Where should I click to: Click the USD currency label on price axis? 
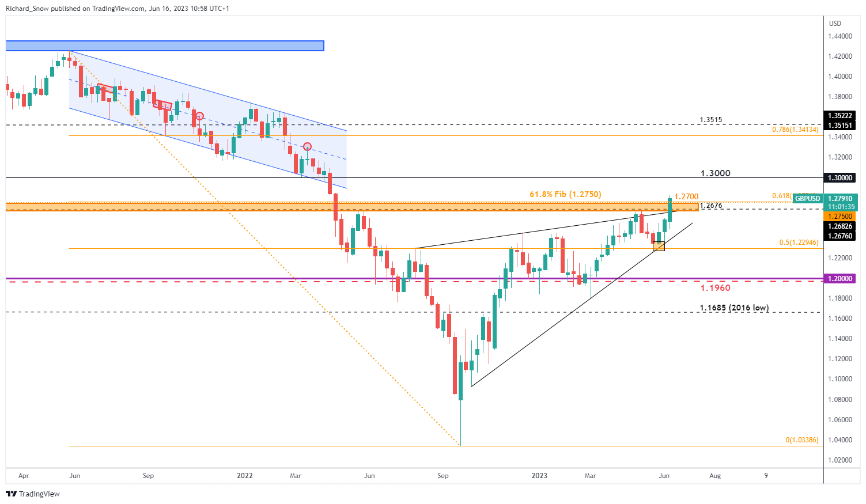[834, 24]
